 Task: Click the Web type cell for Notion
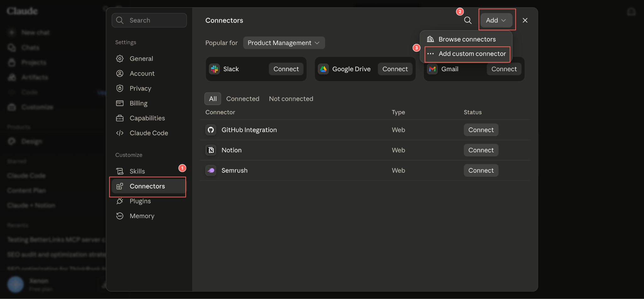coord(398,150)
